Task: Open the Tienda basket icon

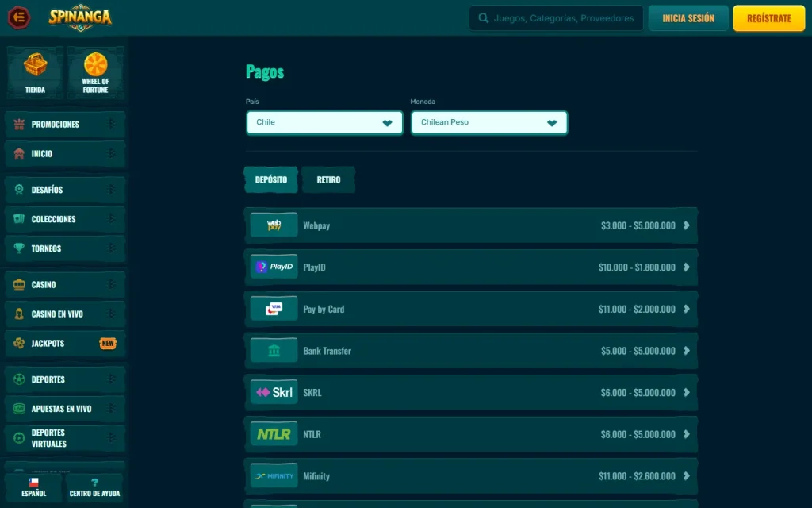Action: (x=35, y=65)
